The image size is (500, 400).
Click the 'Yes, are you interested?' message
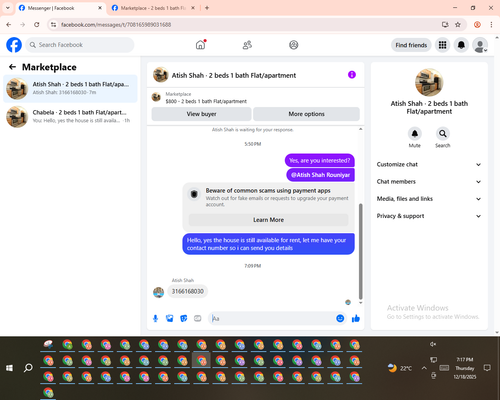(x=320, y=161)
